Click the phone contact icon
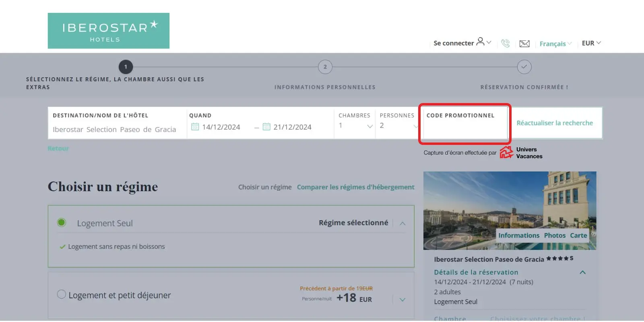The width and height of the screenshot is (644, 322). [506, 43]
